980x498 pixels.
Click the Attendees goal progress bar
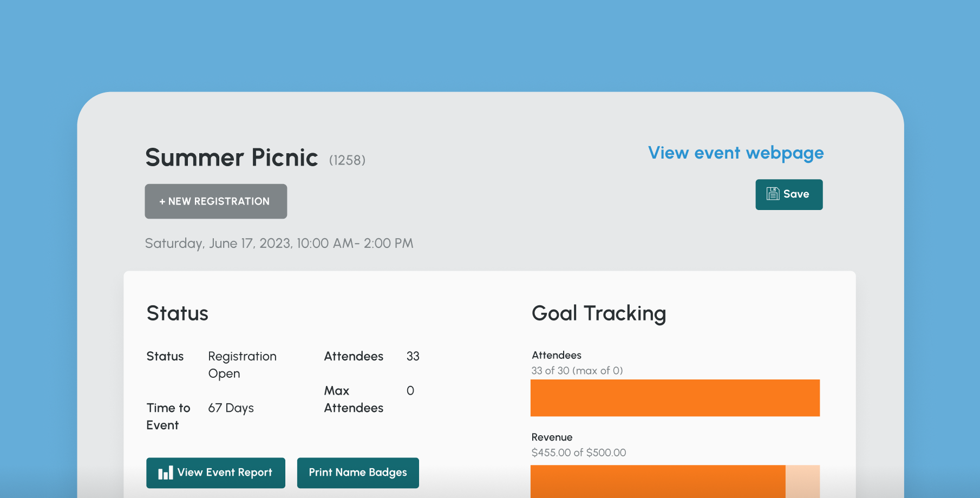(x=675, y=397)
